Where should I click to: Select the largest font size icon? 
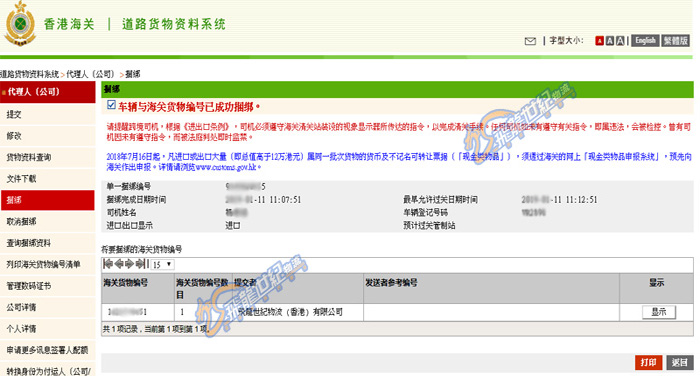point(620,41)
